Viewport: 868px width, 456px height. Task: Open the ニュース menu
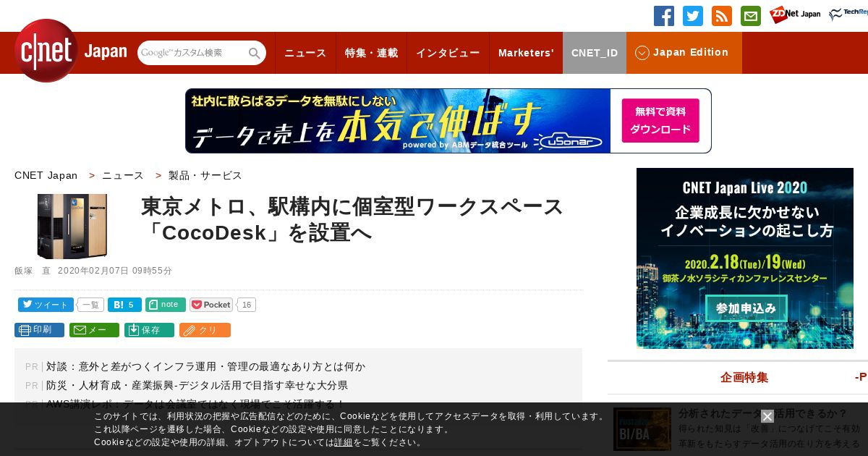305,53
